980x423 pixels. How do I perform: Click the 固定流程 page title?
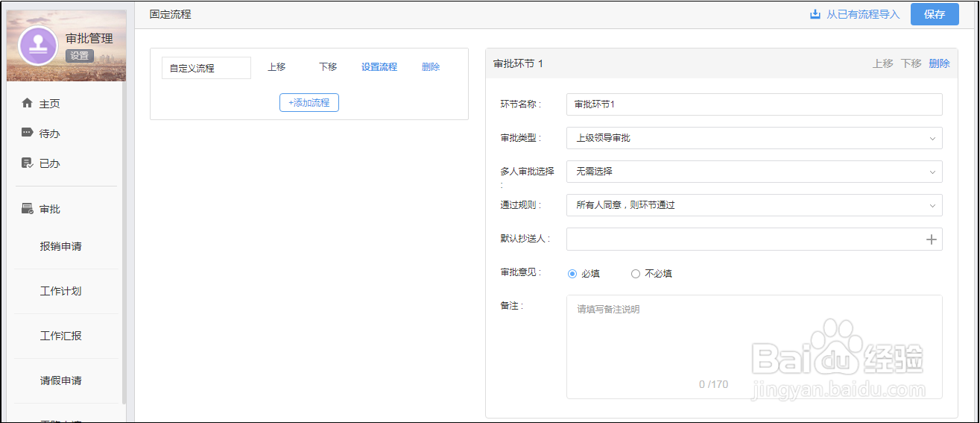point(171,14)
